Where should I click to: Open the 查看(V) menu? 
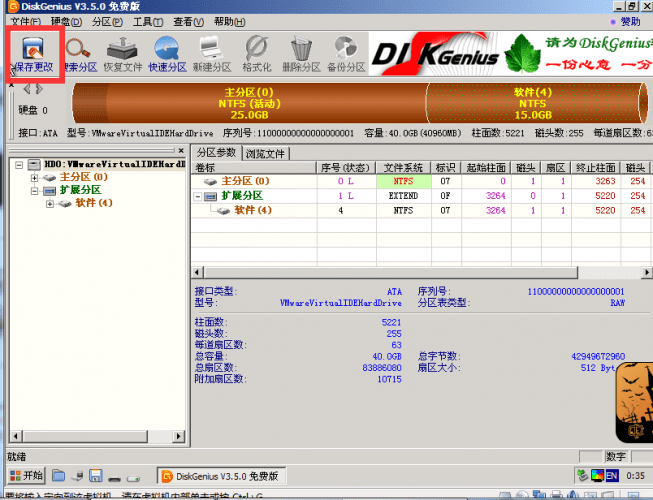click(x=189, y=22)
